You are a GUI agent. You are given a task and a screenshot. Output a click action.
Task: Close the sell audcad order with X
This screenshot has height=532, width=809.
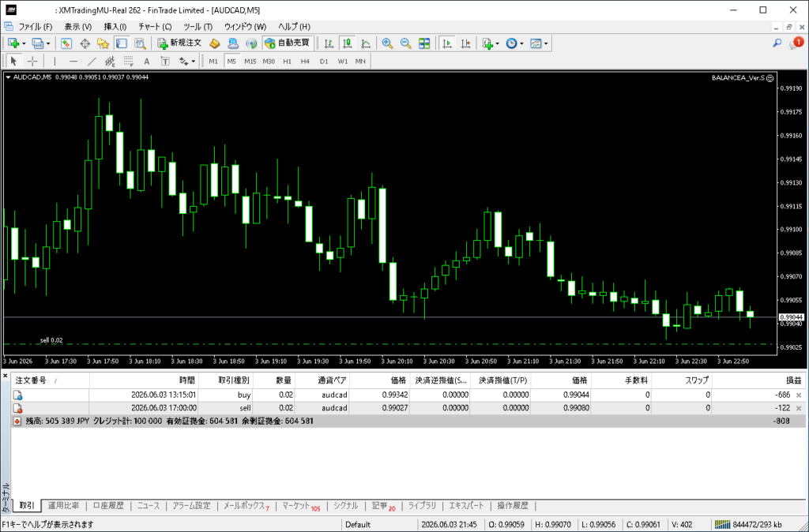pos(799,408)
